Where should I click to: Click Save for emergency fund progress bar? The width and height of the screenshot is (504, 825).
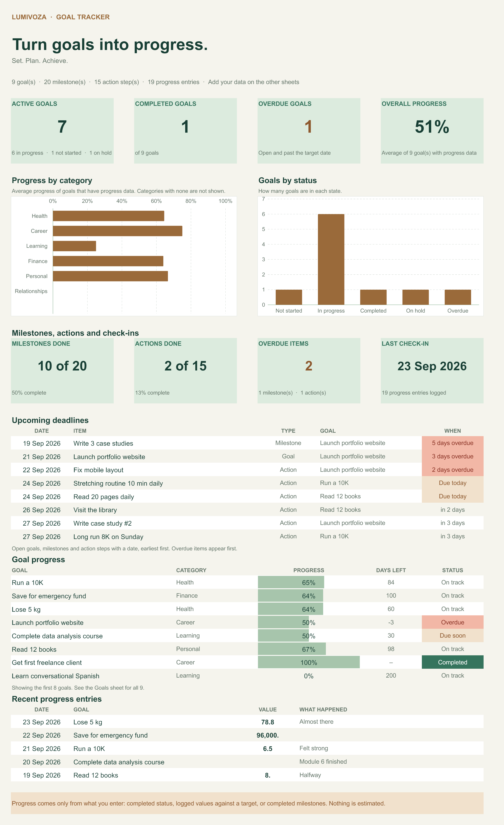pos(290,596)
